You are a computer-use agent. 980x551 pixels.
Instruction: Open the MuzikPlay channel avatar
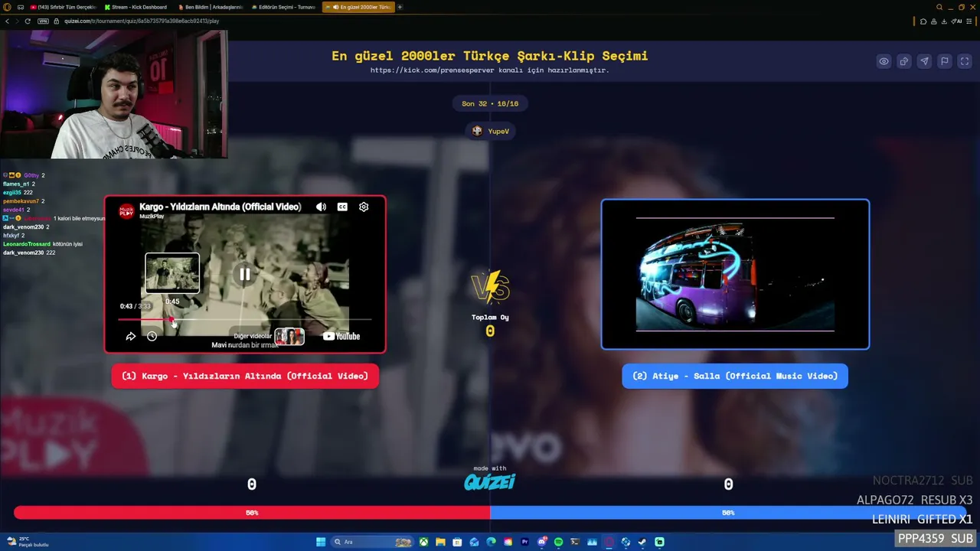point(126,210)
